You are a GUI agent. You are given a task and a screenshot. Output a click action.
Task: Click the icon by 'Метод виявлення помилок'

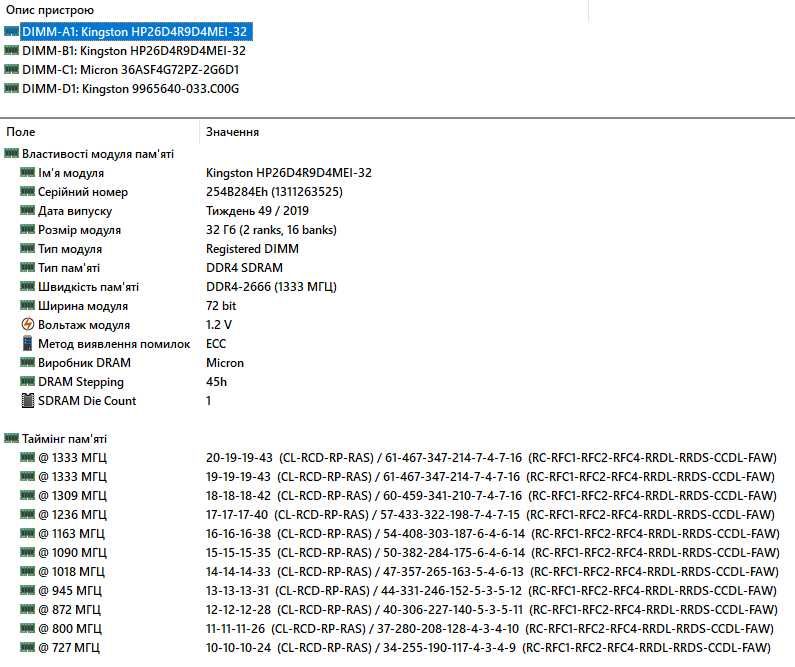[x=27, y=343]
